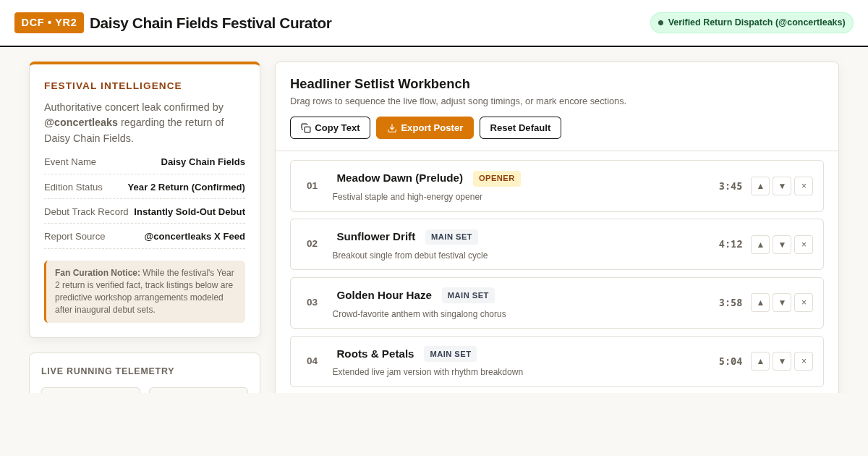Click the 'Report Source' label
Image resolution: width=868 pixels, height=456 pixels.
[75, 237]
